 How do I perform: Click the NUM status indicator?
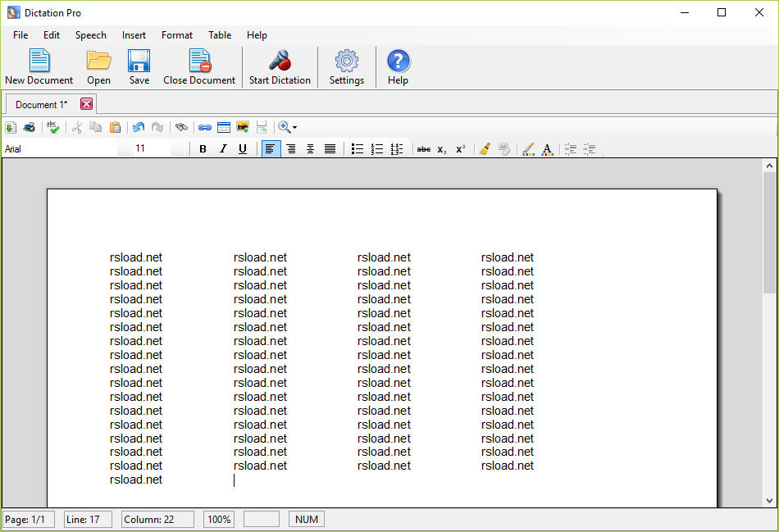(x=307, y=520)
